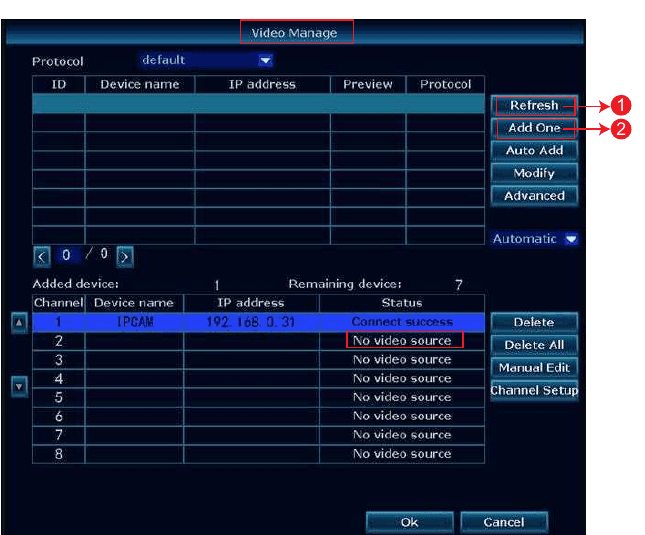Move channel down with the down arrow

pos(19,387)
